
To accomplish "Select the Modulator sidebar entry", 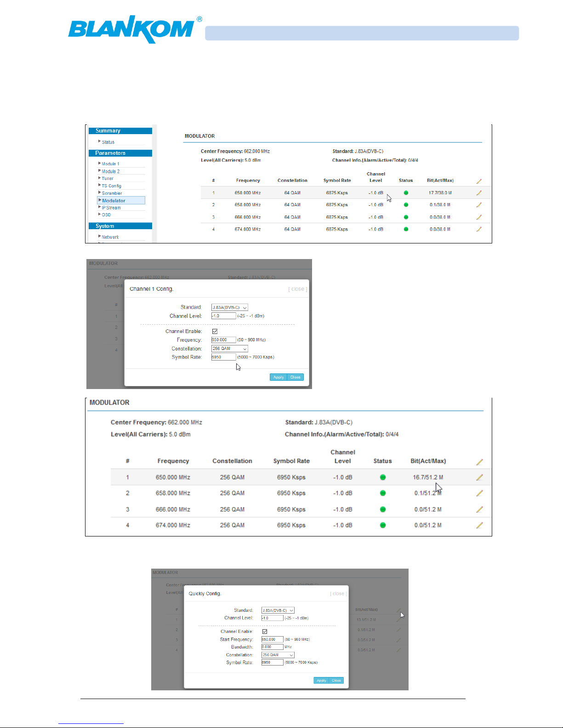I will point(121,201).
